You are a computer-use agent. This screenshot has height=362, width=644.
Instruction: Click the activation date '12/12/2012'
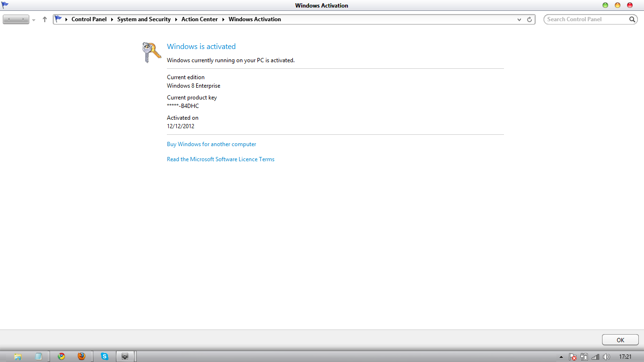click(x=181, y=126)
